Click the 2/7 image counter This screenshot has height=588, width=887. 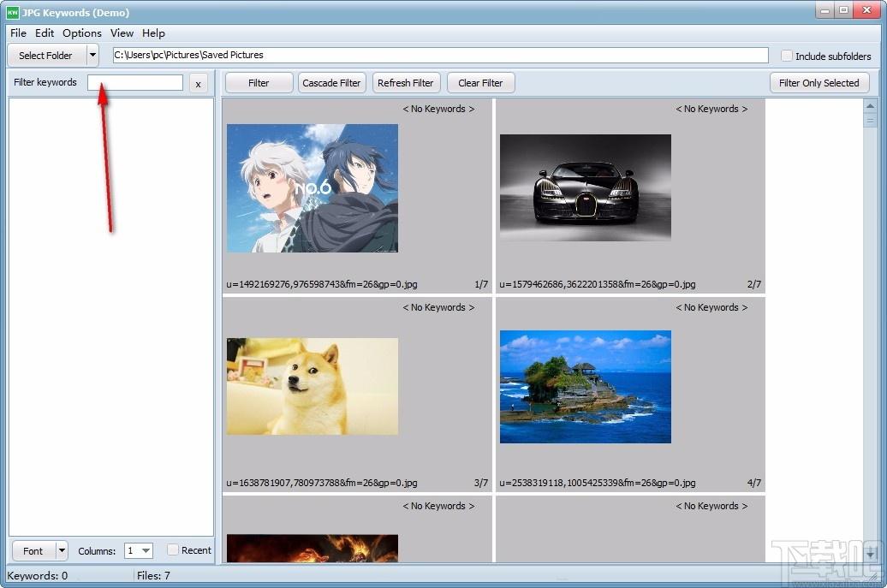754,284
